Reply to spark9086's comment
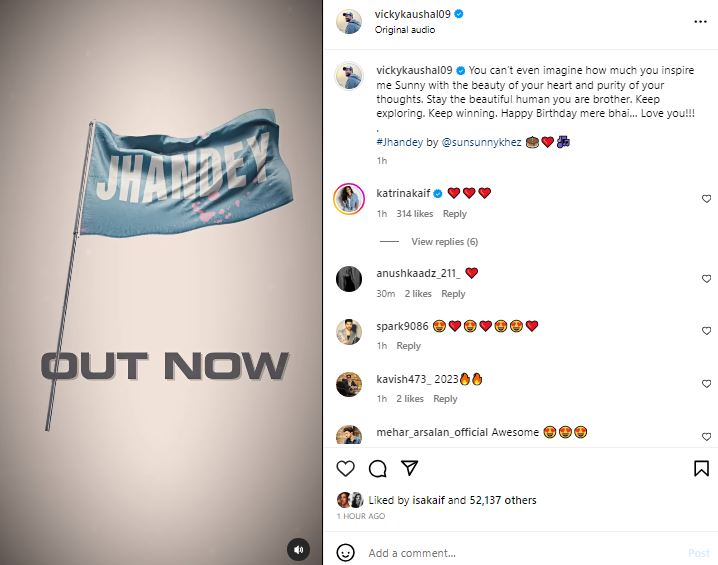 [x=408, y=346]
